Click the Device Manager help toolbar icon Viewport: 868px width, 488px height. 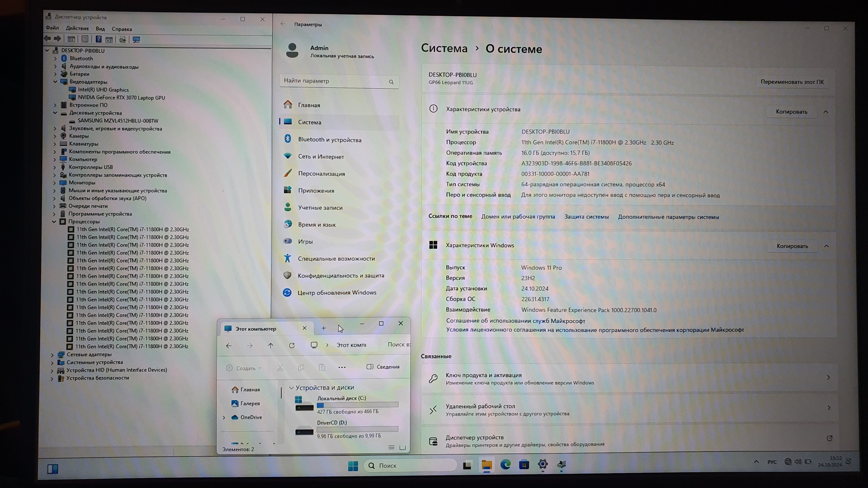[x=98, y=39]
